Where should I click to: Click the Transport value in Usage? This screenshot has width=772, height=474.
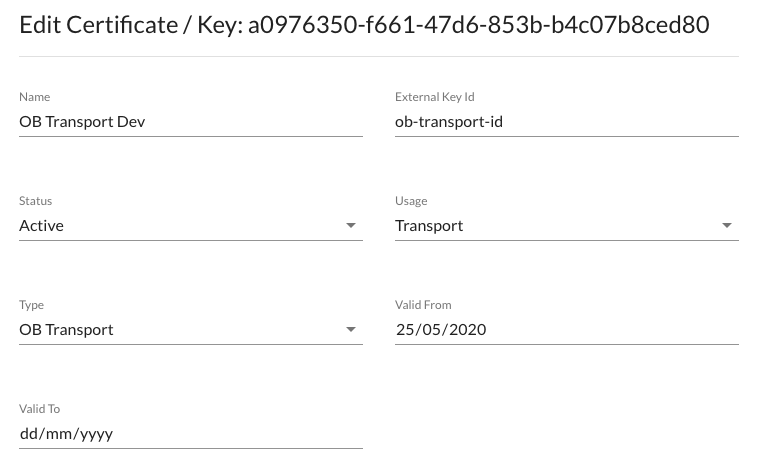click(x=429, y=226)
